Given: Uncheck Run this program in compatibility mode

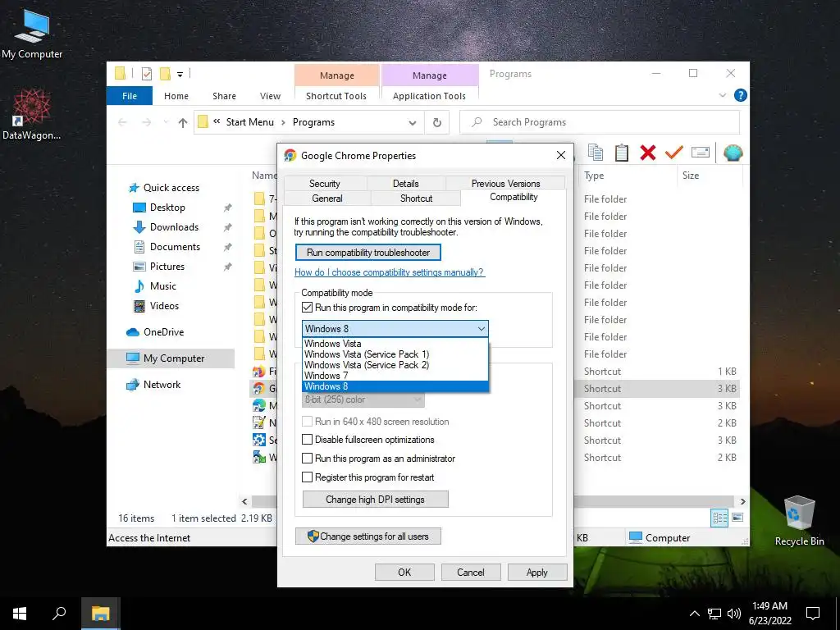Looking at the screenshot, I should click(x=307, y=308).
